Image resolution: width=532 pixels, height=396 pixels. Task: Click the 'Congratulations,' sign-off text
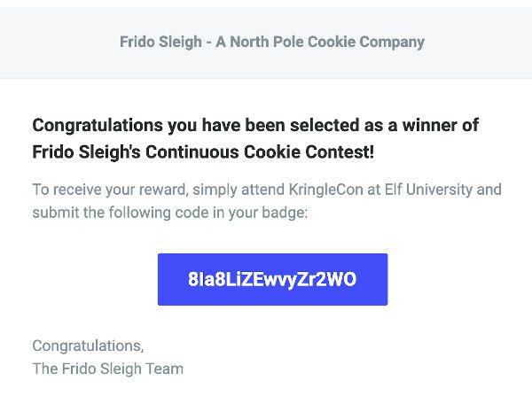(x=88, y=346)
